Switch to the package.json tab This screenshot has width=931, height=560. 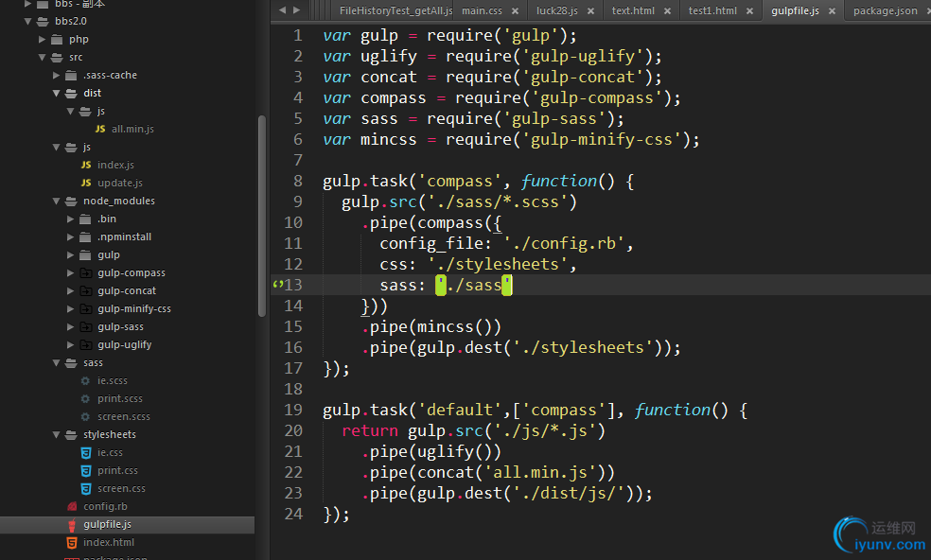point(885,10)
